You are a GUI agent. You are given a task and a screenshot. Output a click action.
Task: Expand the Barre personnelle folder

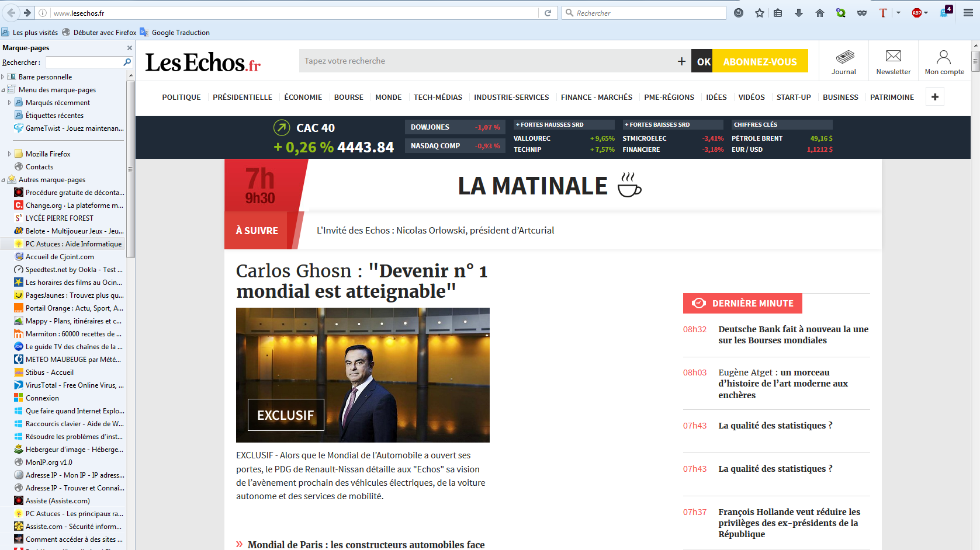point(3,77)
